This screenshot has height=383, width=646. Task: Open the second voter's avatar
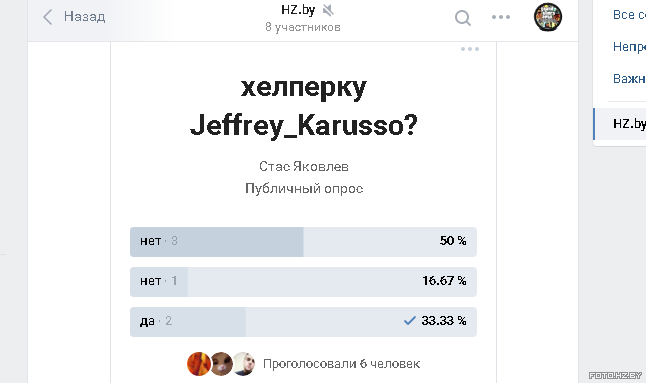[x=222, y=364]
